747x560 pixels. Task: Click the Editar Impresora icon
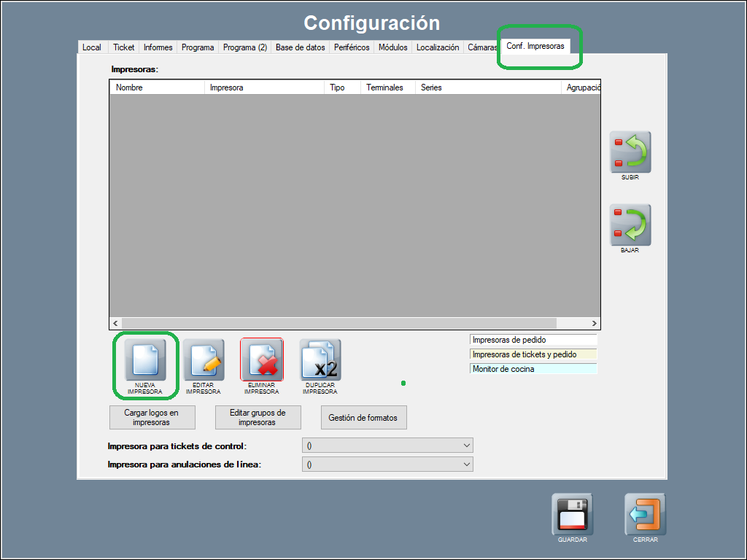click(203, 359)
